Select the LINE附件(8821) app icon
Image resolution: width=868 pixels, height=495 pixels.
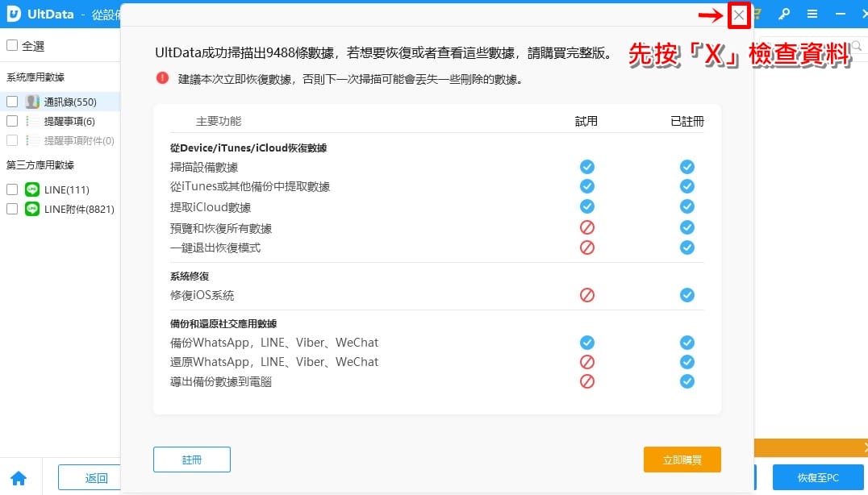tap(32, 209)
